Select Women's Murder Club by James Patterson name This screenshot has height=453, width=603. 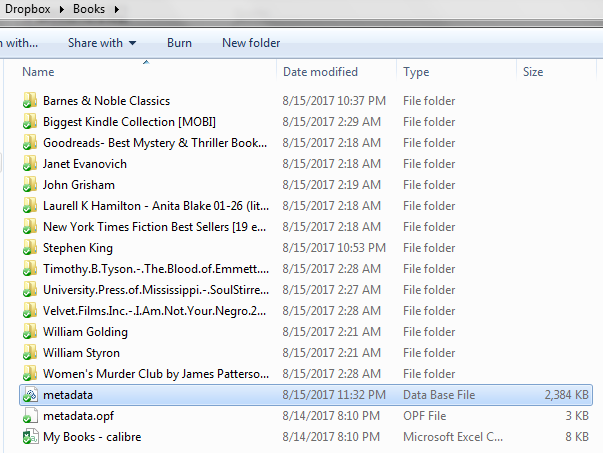[x=156, y=374]
